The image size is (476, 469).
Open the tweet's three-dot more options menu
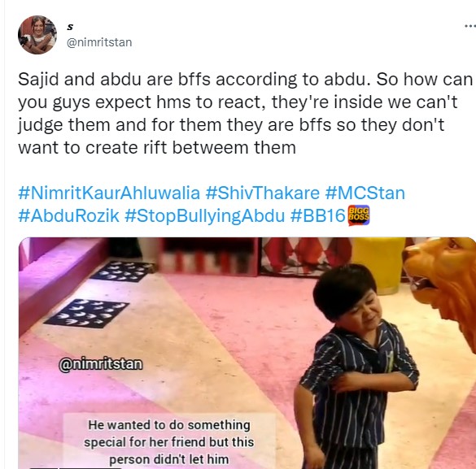pyautogui.click(x=470, y=26)
